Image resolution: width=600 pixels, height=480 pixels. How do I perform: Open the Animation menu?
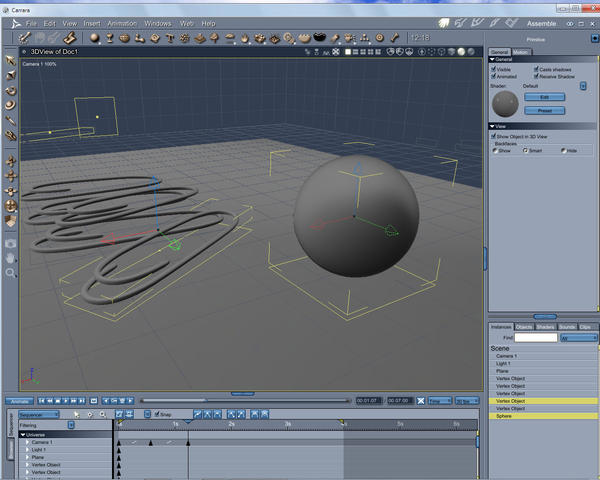click(x=122, y=23)
